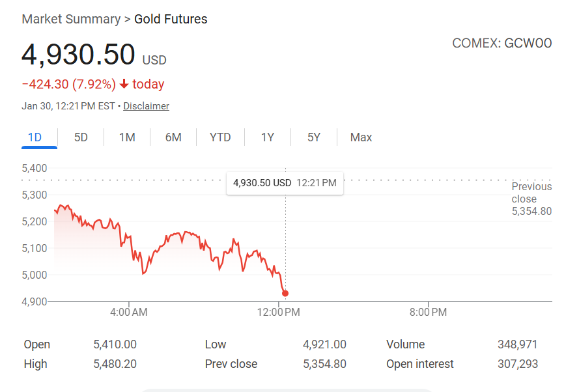Click the Open interest value

[x=516, y=364]
